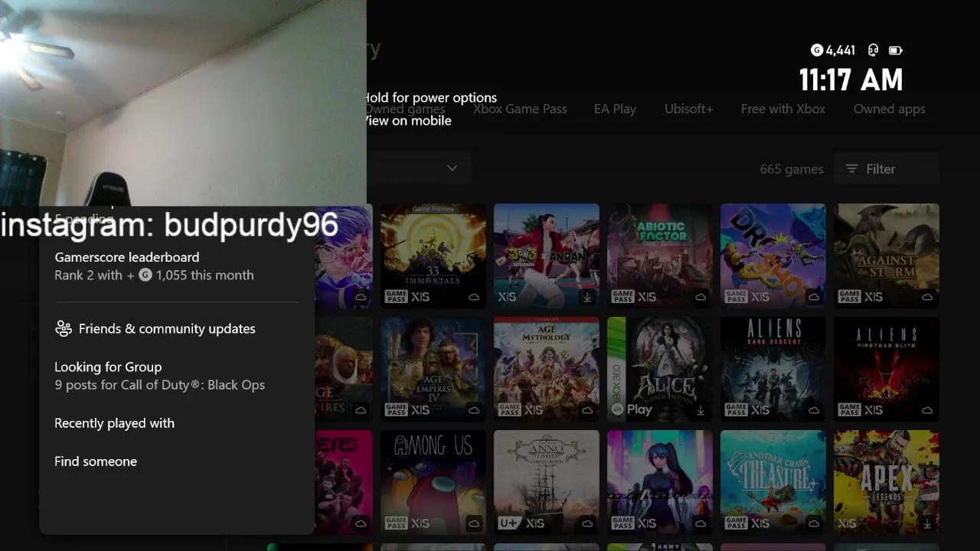Image resolution: width=980 pixels, height=551 pixels.
Task: Click the 11:17 AM clock
Action: 851,80
